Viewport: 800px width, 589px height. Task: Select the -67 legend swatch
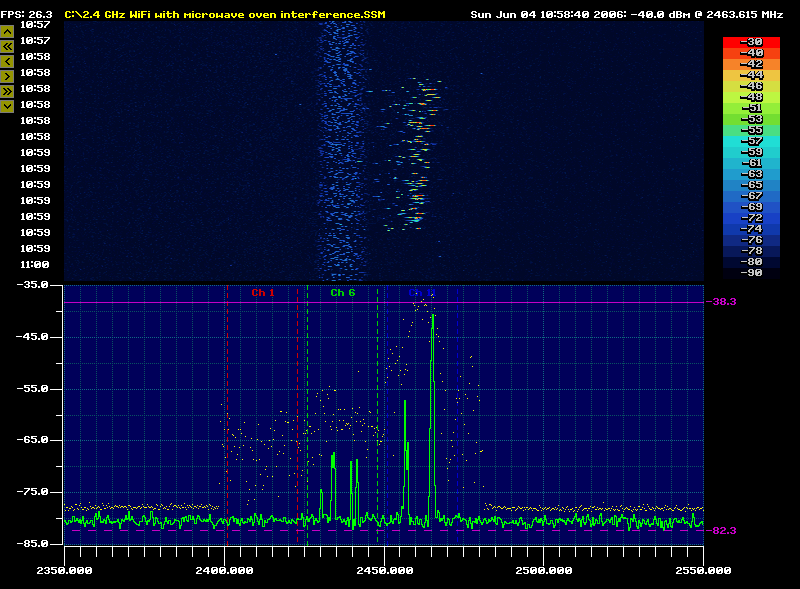[x=751, y=196]
